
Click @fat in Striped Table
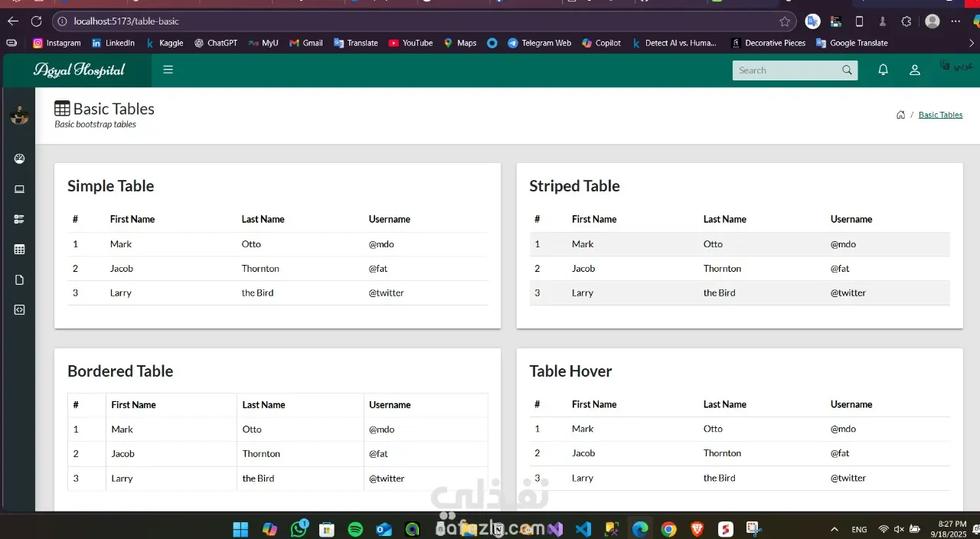[x=840, y=269]
